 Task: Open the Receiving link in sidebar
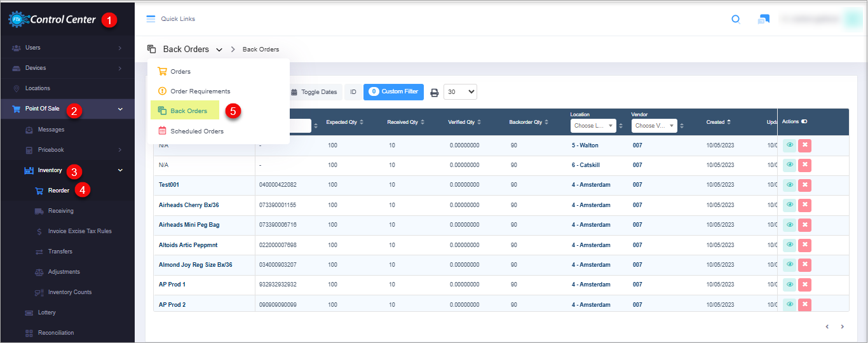[x=60, y=211]
